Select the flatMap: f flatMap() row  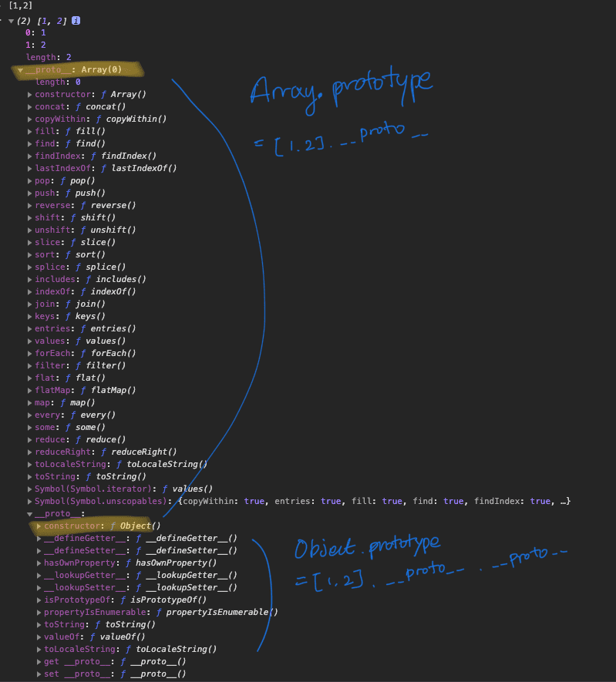(x=85, y=391)
